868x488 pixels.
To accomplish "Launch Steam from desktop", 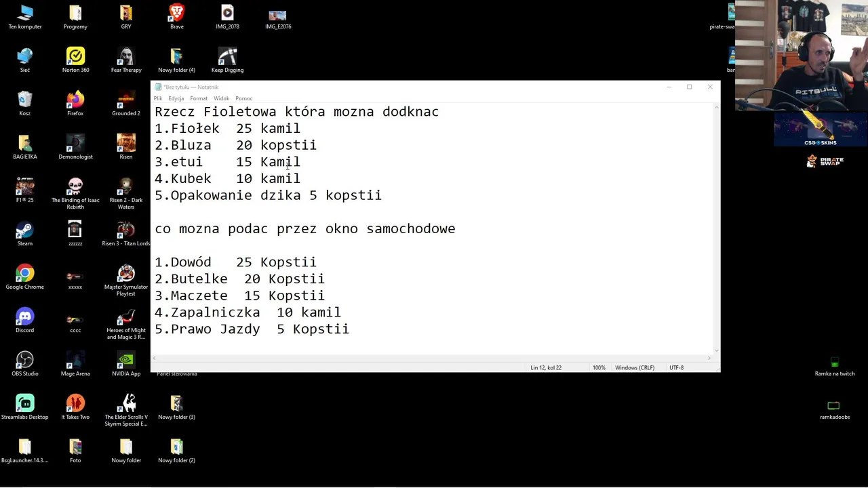I will 25,234.
